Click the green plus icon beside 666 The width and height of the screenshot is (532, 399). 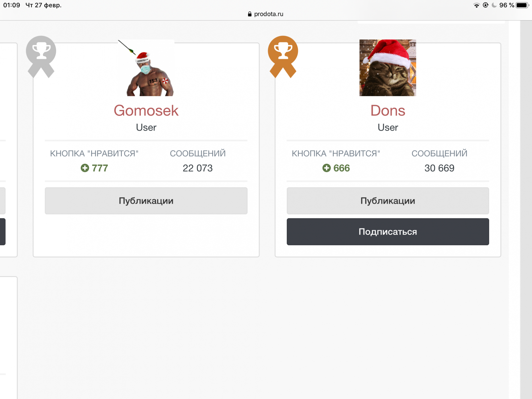[326, 168]
